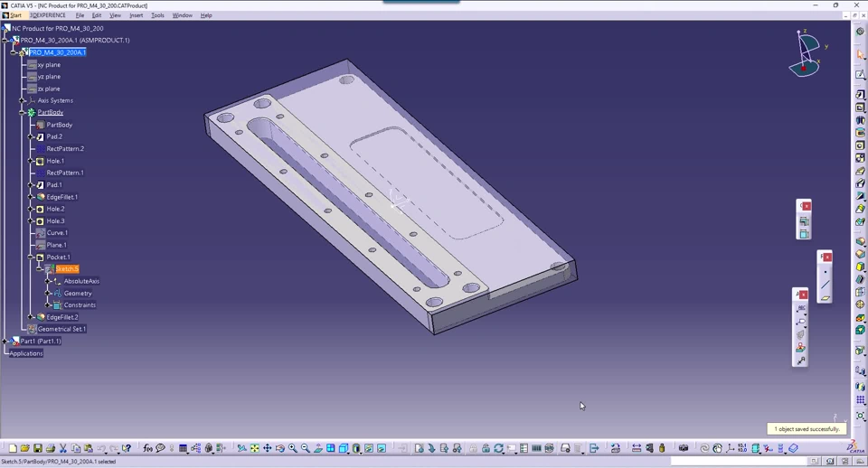Click the Sketcher icon in right toolbar
This screenshot has width=868, height=468.
tap(860, 74)
